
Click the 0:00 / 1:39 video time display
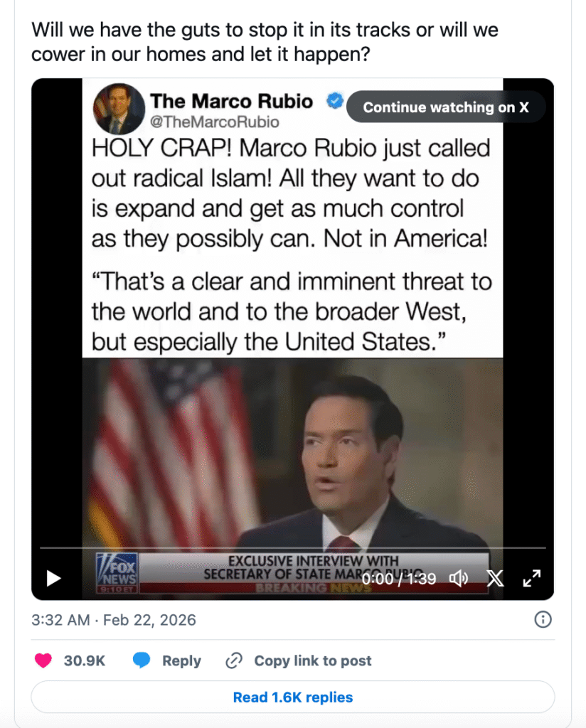398,579
